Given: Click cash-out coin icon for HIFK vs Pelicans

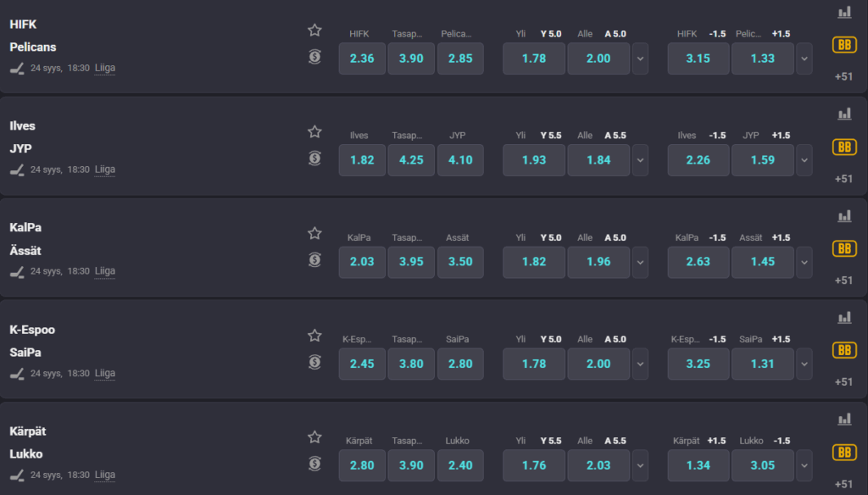Looking at the screenshot, I should pyautogui.click(x=314, y=57).
